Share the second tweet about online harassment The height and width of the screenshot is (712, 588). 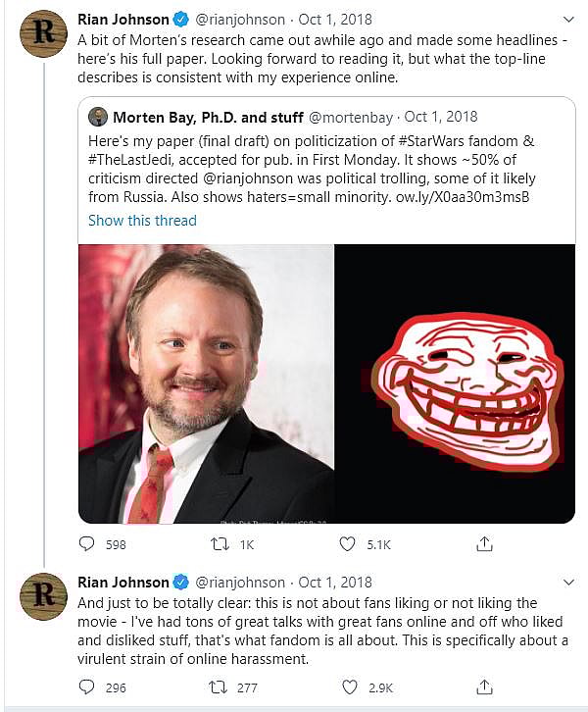[483, 687]
